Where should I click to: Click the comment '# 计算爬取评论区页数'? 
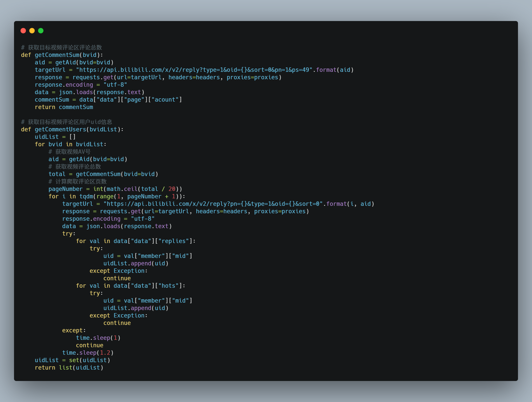pyautogui.click(x=77, y=182)
